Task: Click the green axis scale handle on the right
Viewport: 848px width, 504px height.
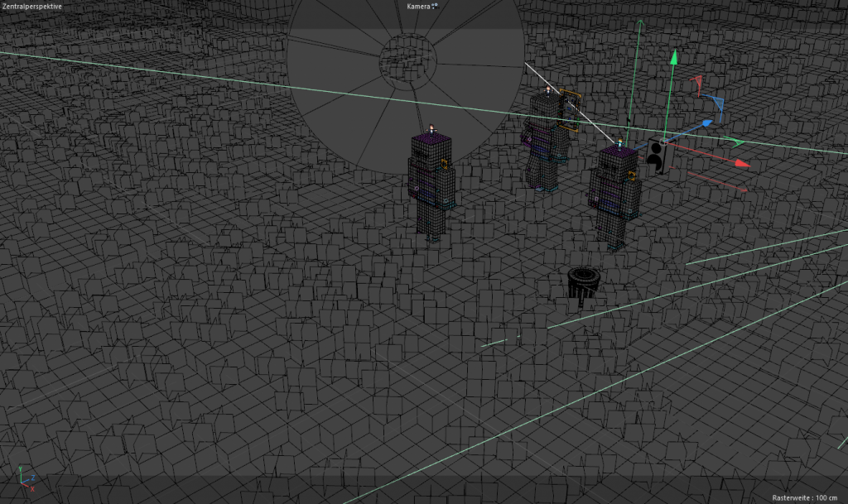Action: 729,140
